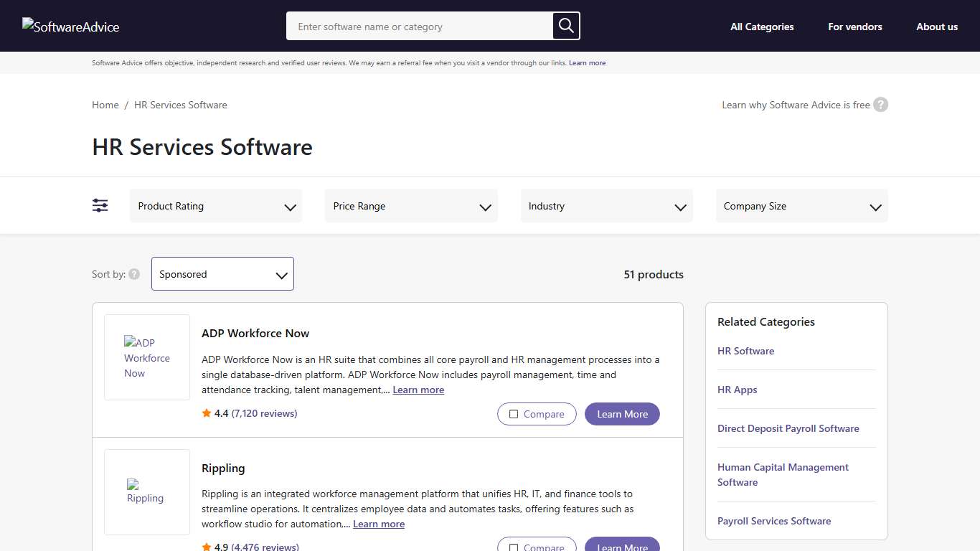980x551 pixels.
Task: Visit the Payroll Services Software link
Action: 774,520
